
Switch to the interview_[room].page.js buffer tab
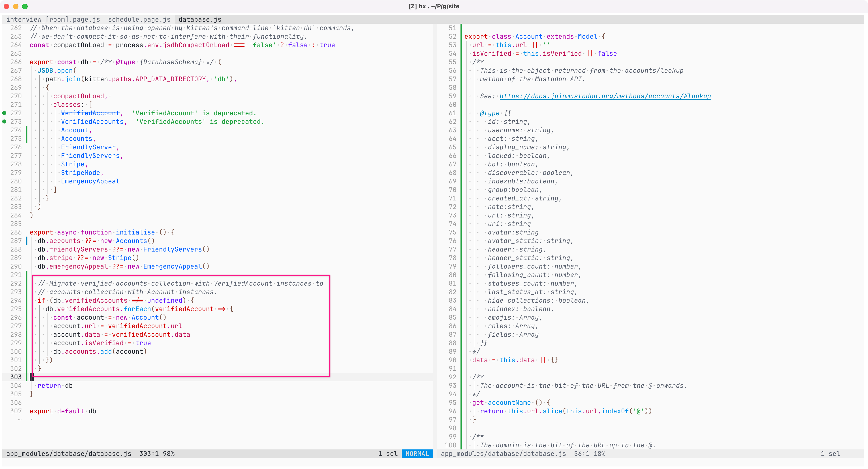53,20
